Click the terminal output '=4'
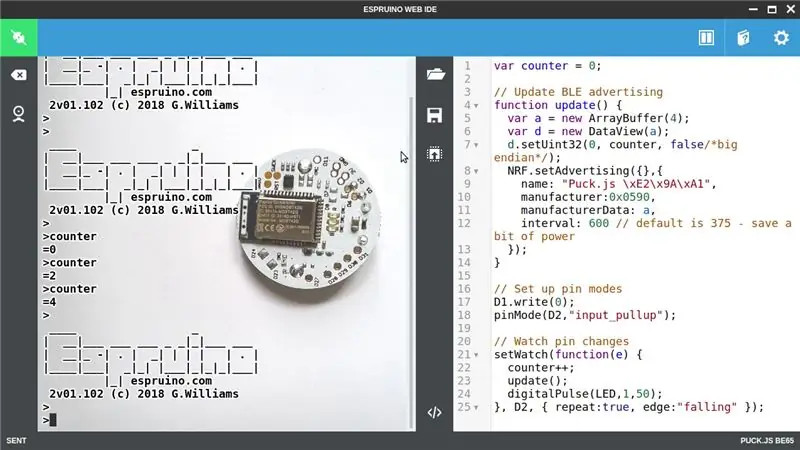 click(49, 302)
